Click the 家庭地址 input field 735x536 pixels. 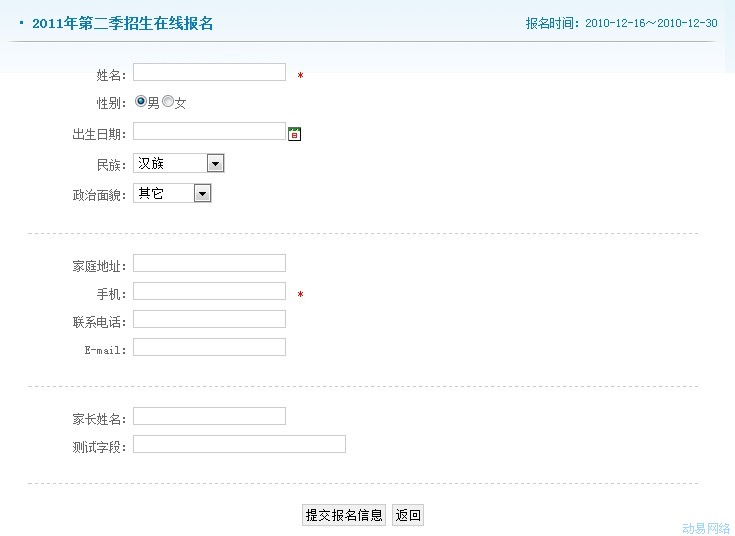[x=209, y=263]
